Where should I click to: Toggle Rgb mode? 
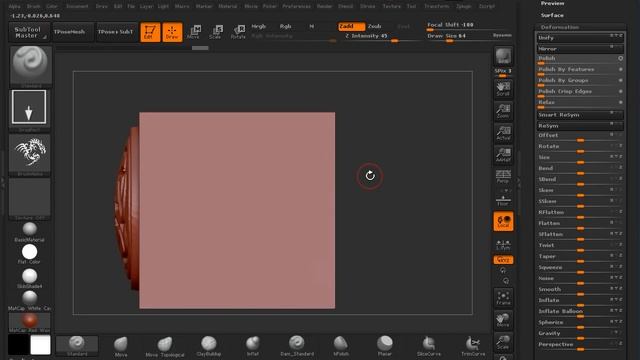coord(285,27)
